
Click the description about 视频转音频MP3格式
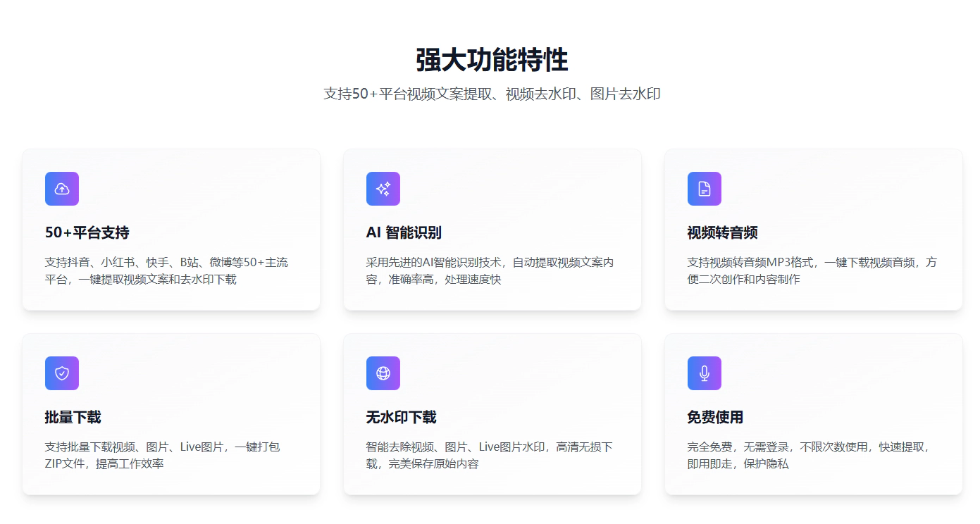tap(812, 271)
